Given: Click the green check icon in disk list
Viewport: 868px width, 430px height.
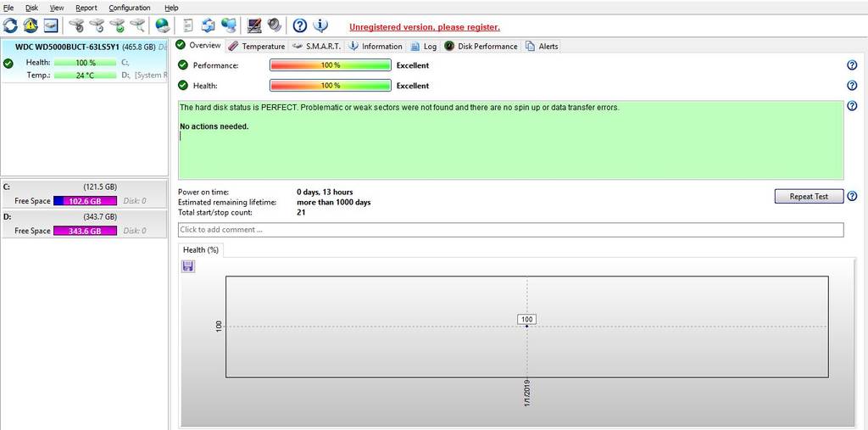Looking at the screenshot, I should (8, 63).
